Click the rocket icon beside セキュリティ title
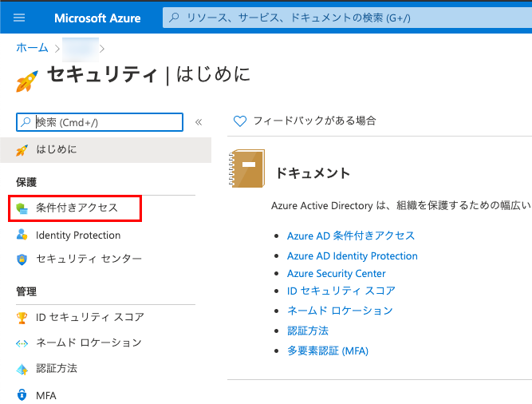 pyautogui.click(x=27, y=81)
